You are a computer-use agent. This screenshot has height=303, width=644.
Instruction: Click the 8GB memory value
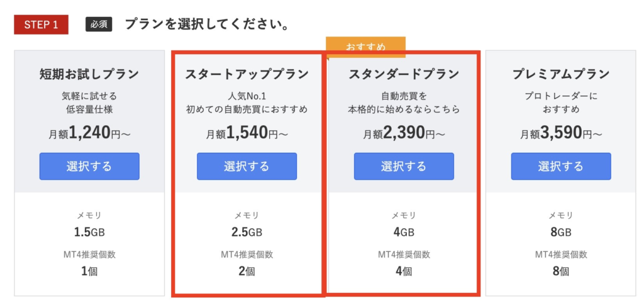561,233
